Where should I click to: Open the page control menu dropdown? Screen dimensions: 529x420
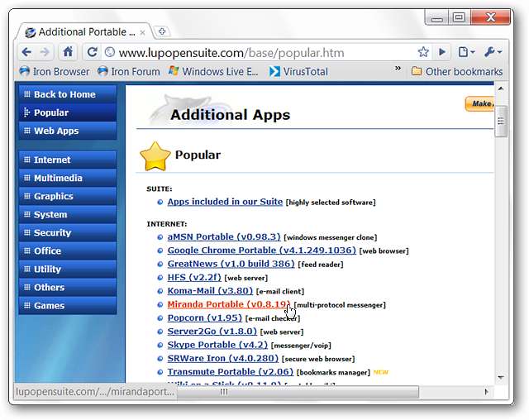point(467,51)
